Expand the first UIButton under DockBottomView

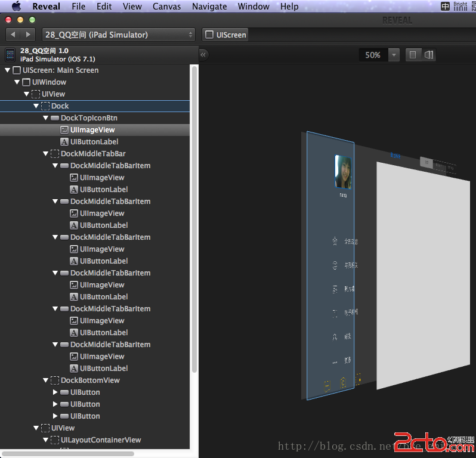[x=55, y=392]
